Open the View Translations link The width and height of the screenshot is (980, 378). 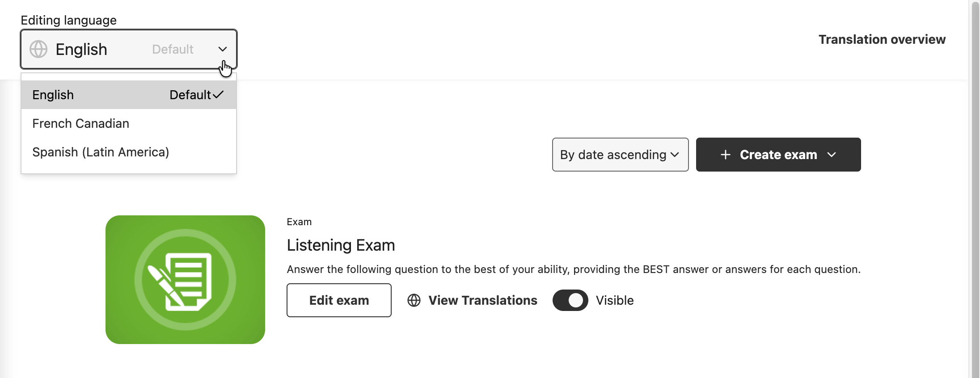click(483, 300)
